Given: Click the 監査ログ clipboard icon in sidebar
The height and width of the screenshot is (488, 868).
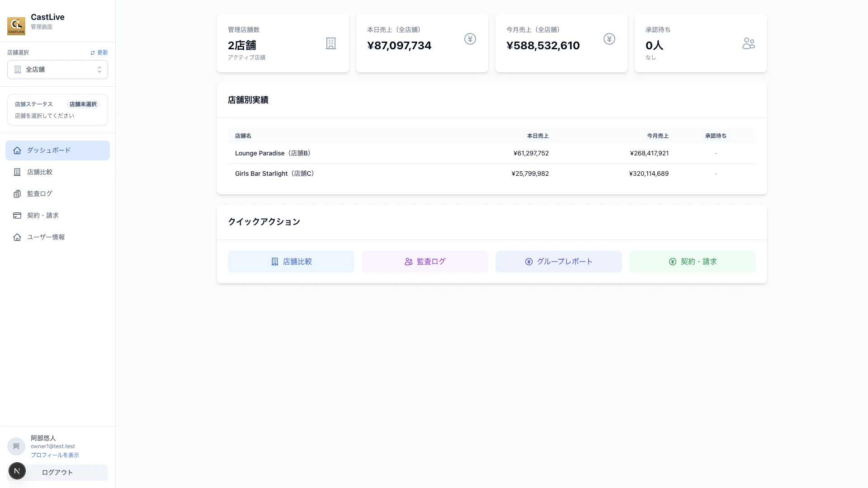Looking at the screenshot, I should pos(17,194).
